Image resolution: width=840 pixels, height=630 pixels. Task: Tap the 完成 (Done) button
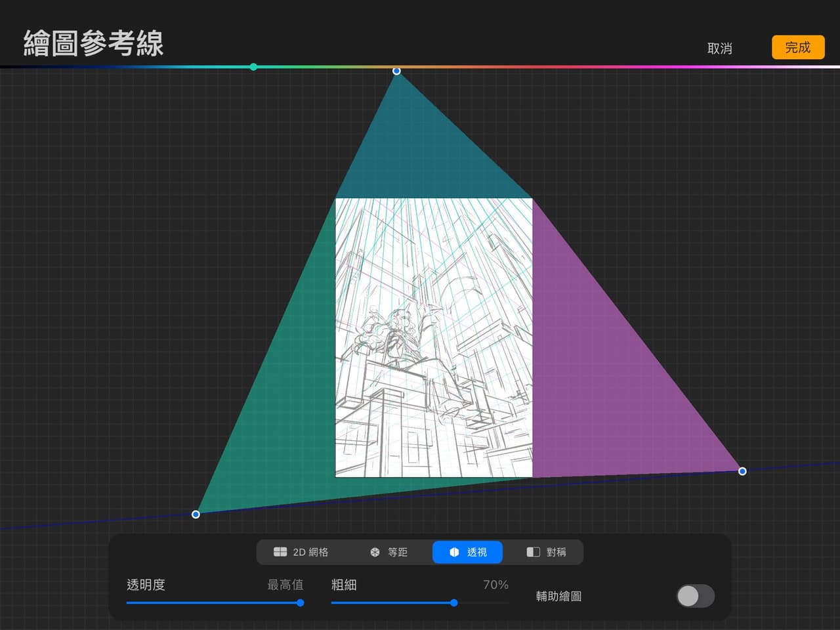798,47
